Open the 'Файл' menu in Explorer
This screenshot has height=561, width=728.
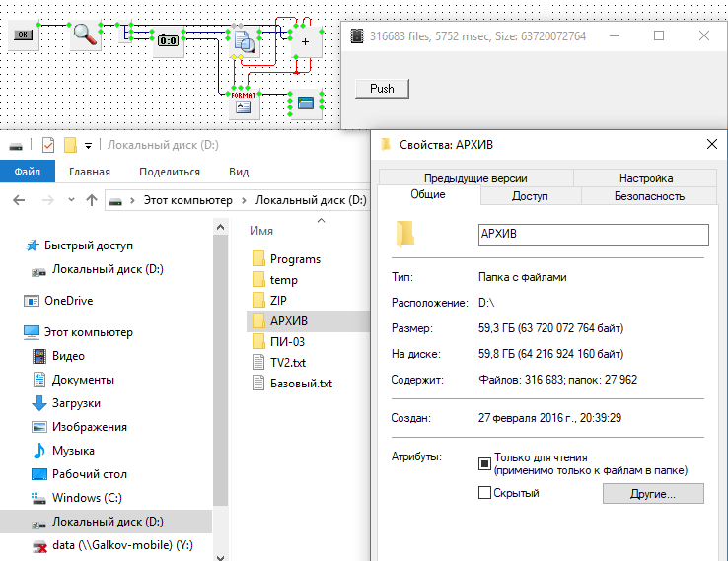tap(28, 172)
